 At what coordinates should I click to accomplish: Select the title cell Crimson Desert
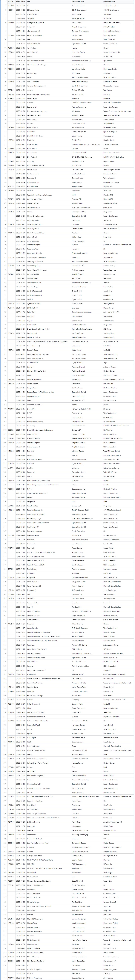coord(49,278)
